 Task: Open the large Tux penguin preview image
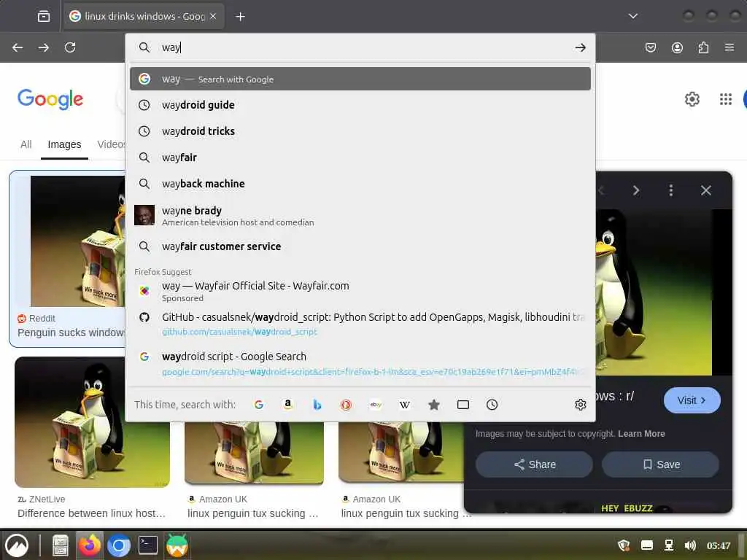(x=654, y=292)
